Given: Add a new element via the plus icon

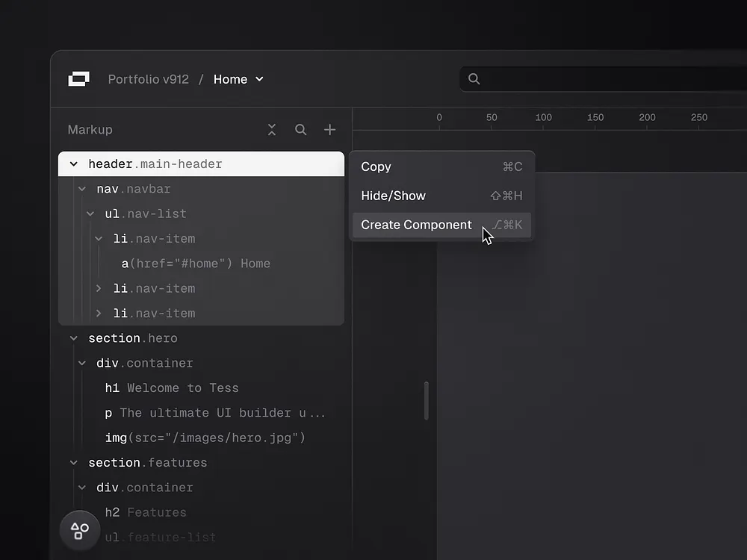Looking at the screenshot, I should pos(329,129).
